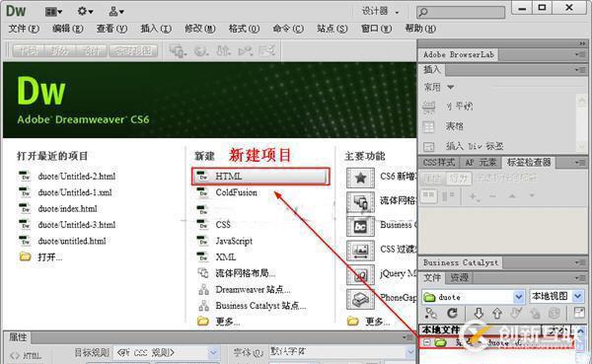Select the 属性 tab of Properties panel
This screenshot has height=364, width=592.
(x=18, y=337)
